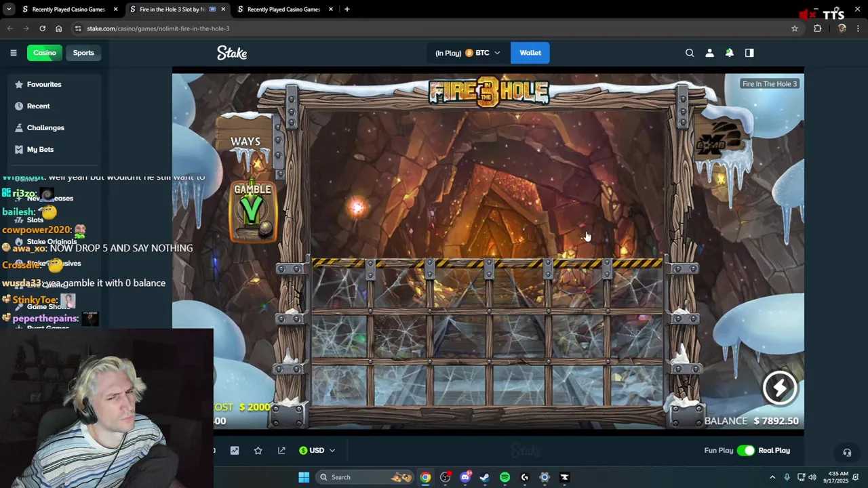
Task: Open the game pop-out icon
Action: click(x=281, y=450)
